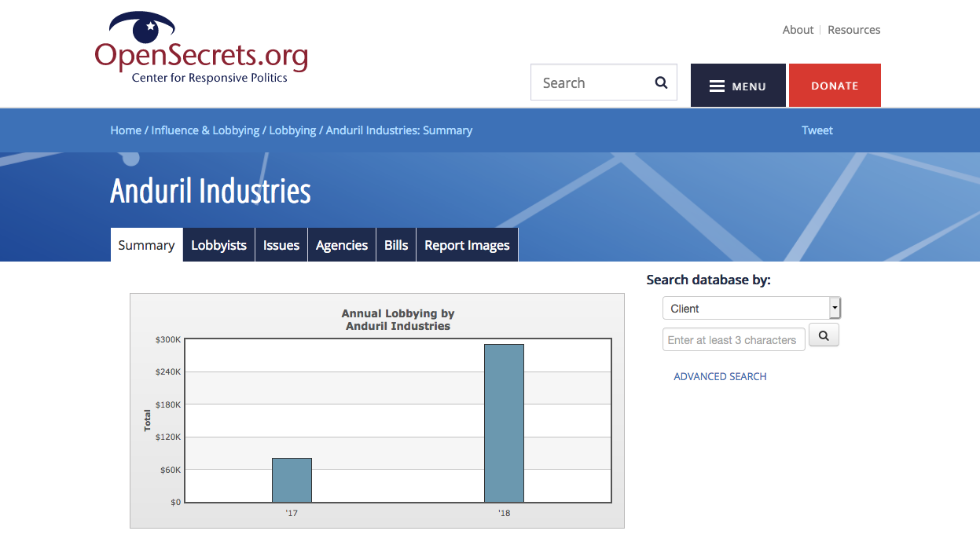
Task: Select the Summary tab
Action: point(146,245)
